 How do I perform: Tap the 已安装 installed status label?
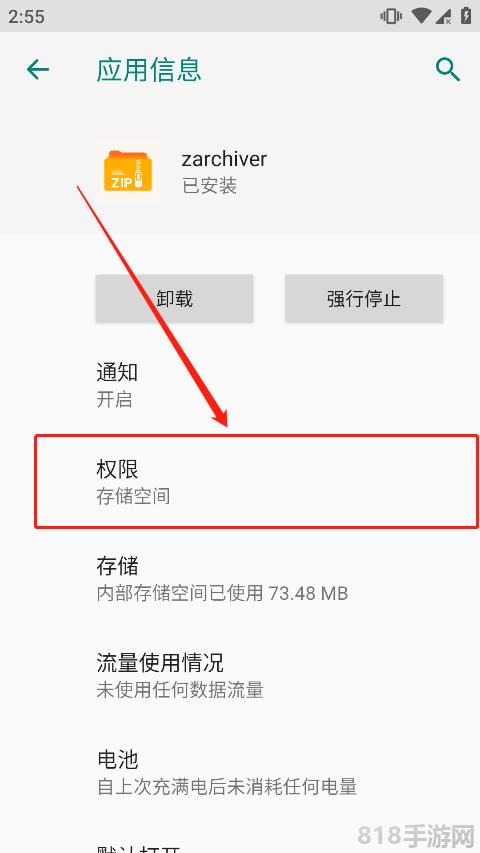point(210,186)
